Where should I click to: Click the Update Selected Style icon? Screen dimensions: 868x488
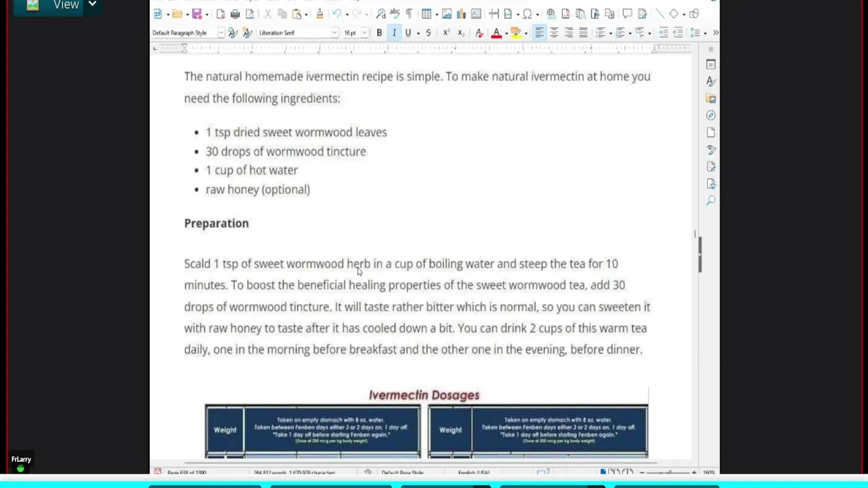coord(233,33)
